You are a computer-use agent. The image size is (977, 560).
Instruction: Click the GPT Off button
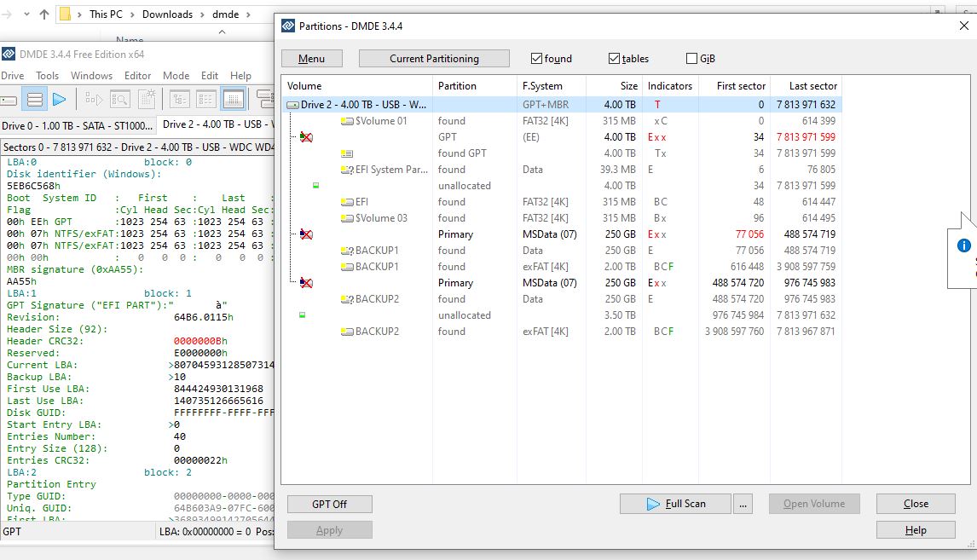coord(330,504)
